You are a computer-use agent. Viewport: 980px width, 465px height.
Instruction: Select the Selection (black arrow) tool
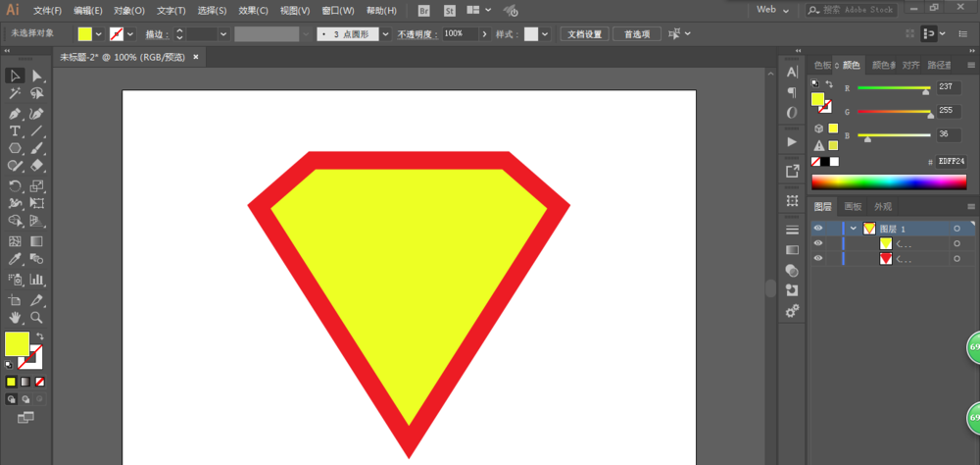pyautogui.click(x=15, y=76)
